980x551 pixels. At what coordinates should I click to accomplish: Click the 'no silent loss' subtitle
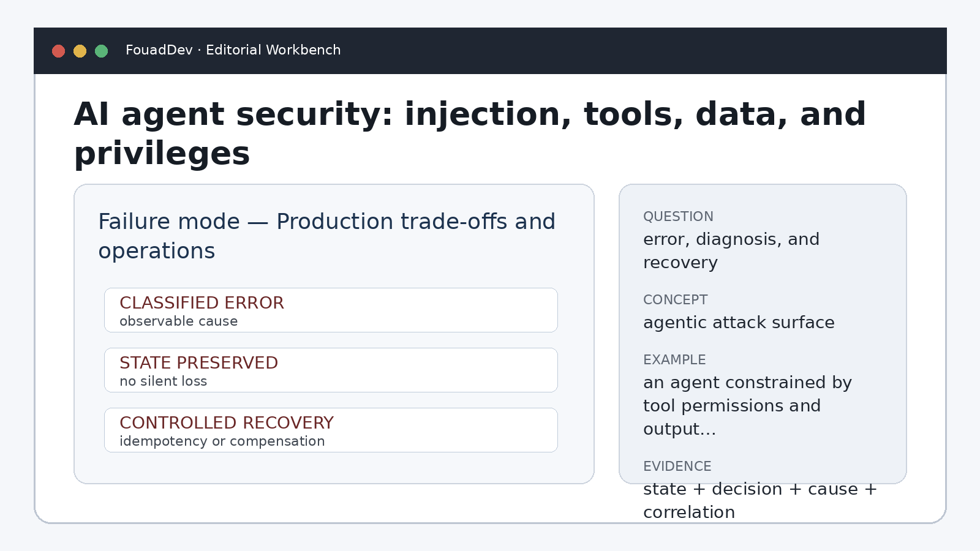pos(163,381)
